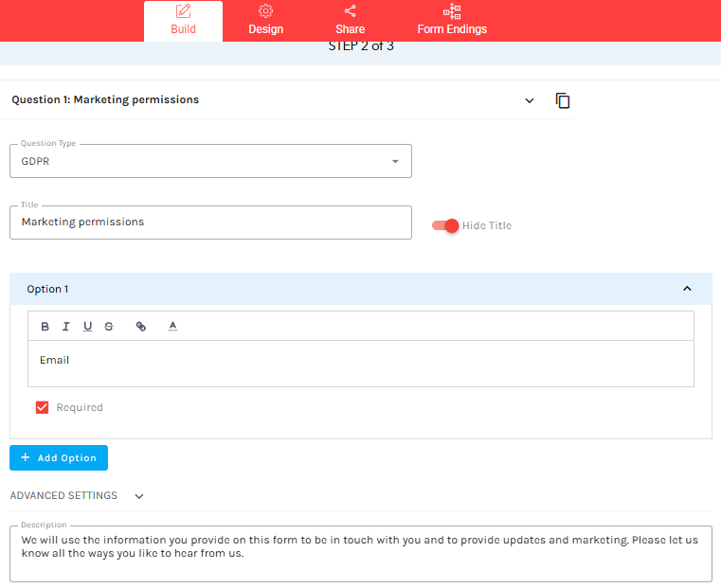Viewport: 721px width, 588px height.
Task: Click into the Description text area
Action: point(361,554)
